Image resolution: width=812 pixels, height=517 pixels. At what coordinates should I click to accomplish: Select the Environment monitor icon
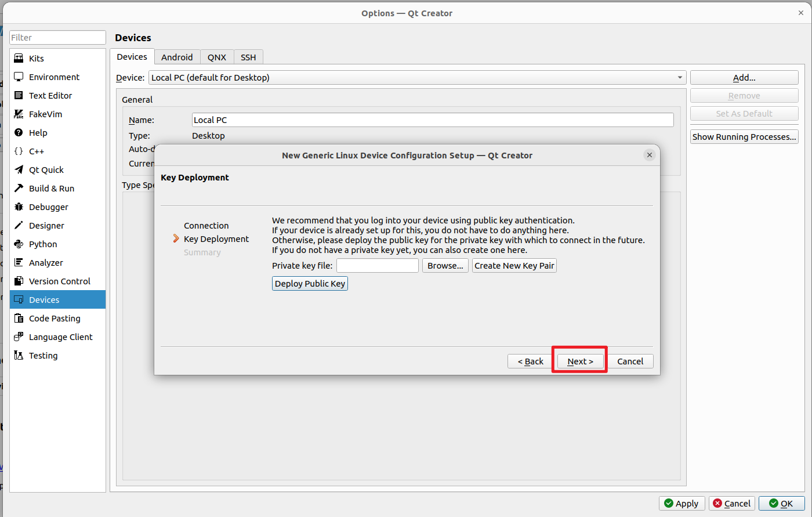19,77
